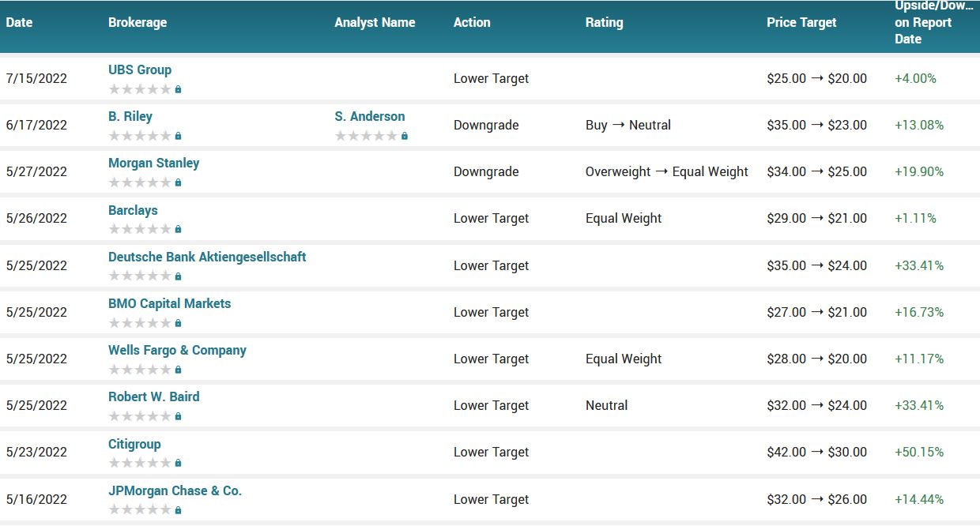980x526 pixels.
Task: Click the $32.00 → $26.00 price target
Action: point(817,499)
